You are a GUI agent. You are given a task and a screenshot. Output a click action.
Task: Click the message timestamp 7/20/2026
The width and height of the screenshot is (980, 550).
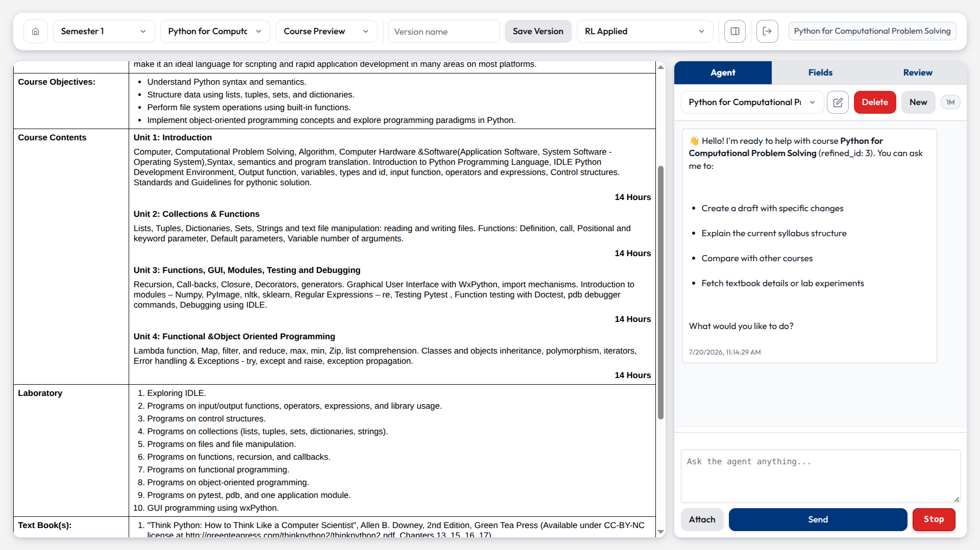tap(724, 353)
